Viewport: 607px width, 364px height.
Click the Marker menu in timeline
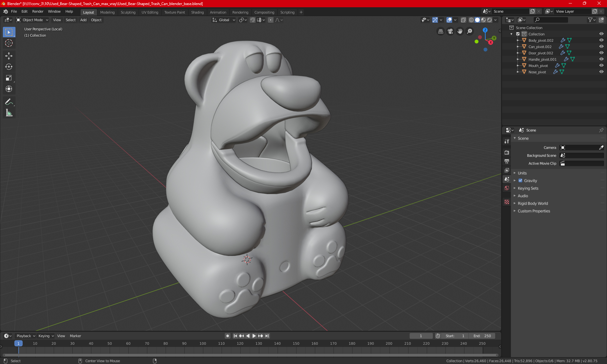(x=75, y=336)
